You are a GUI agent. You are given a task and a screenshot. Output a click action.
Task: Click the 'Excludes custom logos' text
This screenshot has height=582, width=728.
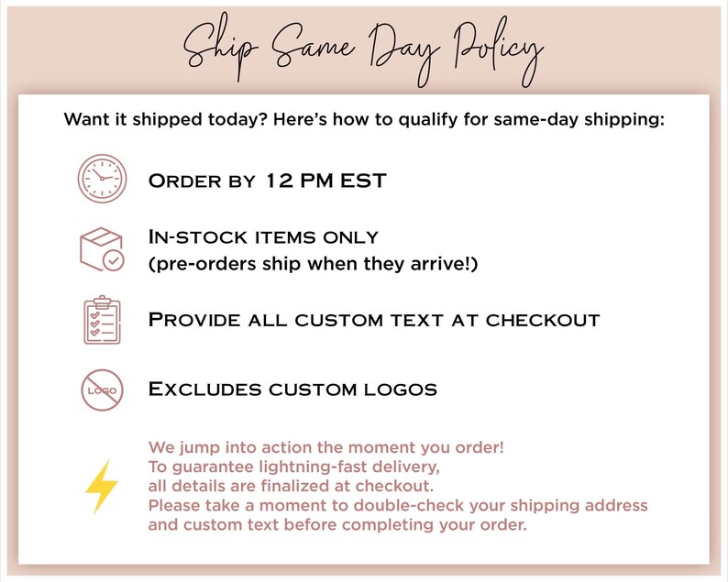pyautogui.click(x=292, y=389)
